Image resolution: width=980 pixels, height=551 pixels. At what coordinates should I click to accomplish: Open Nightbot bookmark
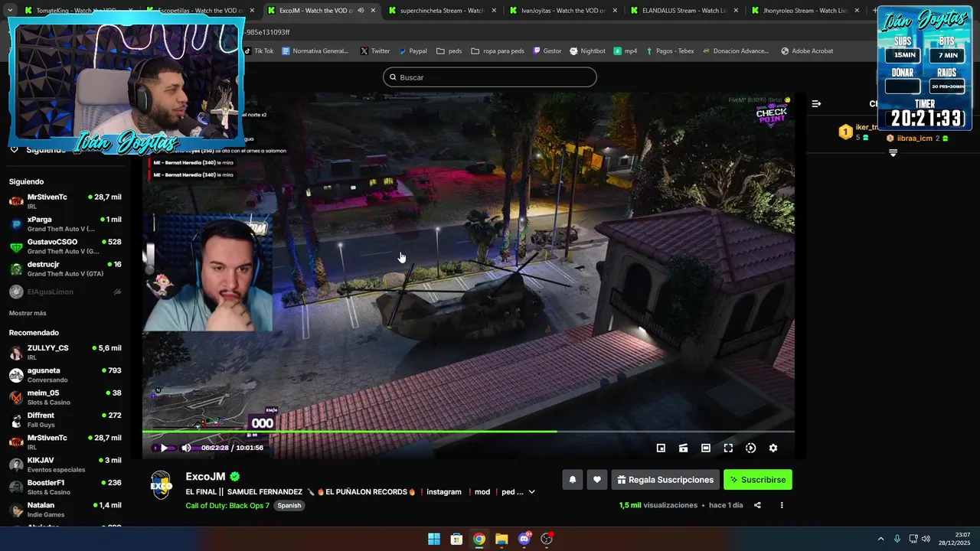(588, 51)
